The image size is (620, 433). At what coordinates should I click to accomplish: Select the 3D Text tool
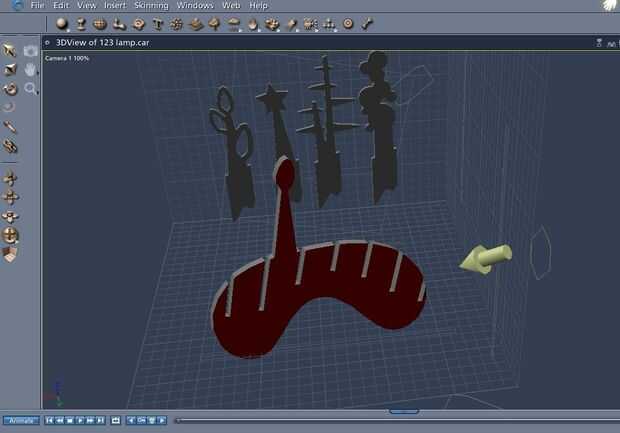158,24
